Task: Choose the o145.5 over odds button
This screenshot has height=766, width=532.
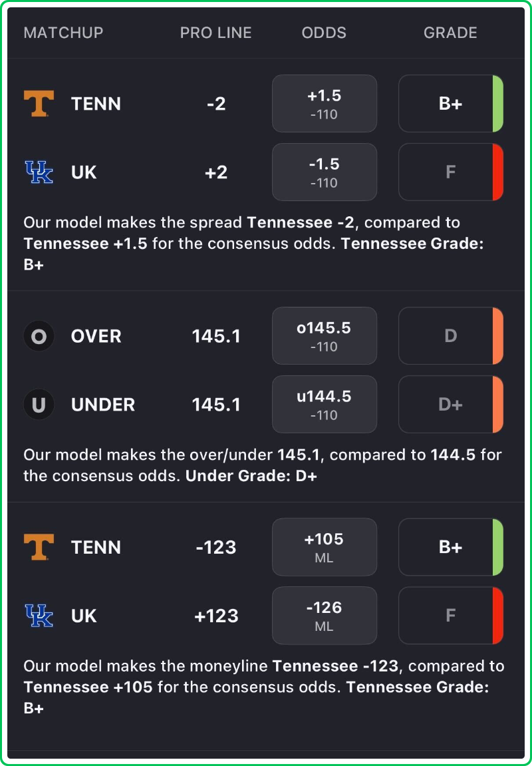Action: [x=325, y=336]
